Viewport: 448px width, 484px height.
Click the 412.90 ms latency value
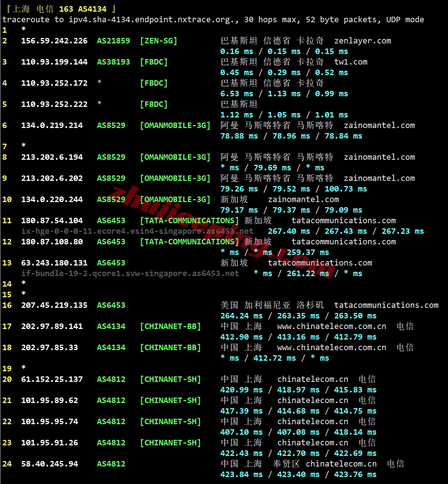click(x=242, y=337)
